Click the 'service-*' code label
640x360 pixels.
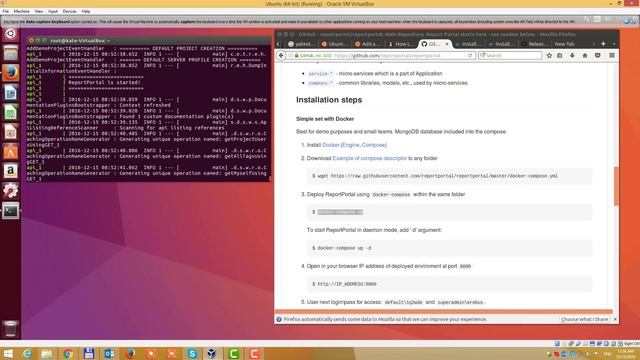click(320, 74)
